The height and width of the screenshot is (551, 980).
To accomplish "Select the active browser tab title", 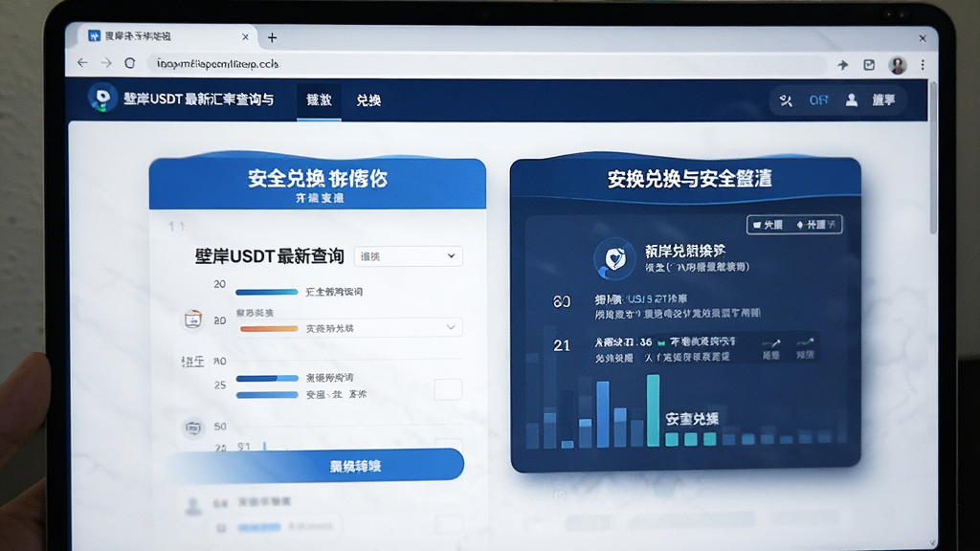I will (138, 36).
